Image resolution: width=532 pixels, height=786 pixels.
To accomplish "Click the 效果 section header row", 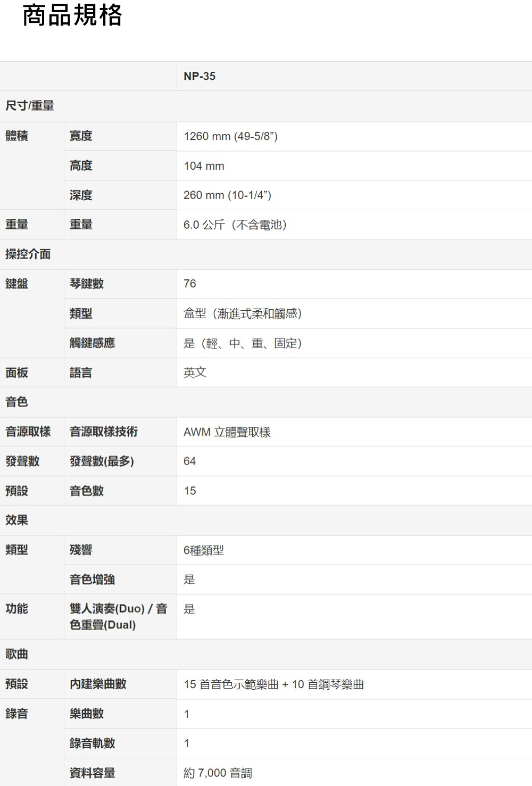I will (266, 520).
